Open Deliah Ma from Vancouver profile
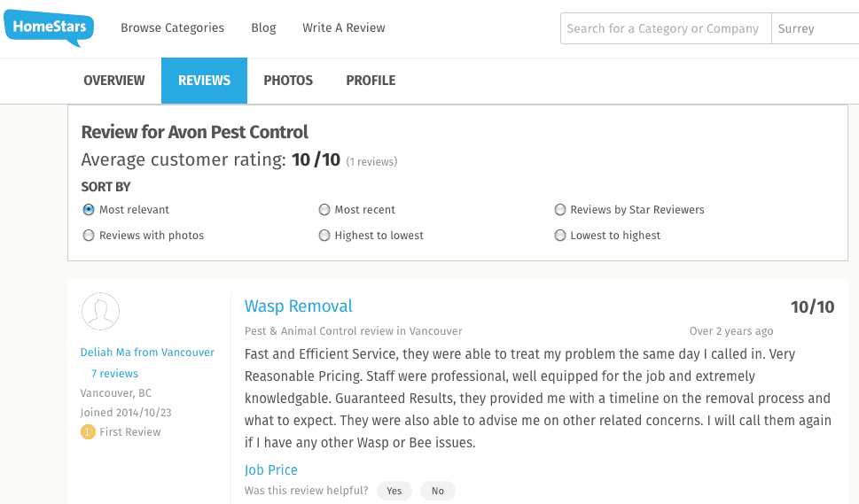Image resolution: width=859 pixels, height=504 pixels. point(147,353)
